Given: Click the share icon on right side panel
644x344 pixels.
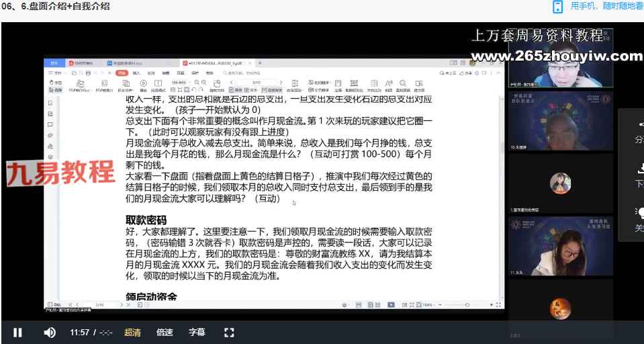Looking at the screenshot, I should point(640,125).
